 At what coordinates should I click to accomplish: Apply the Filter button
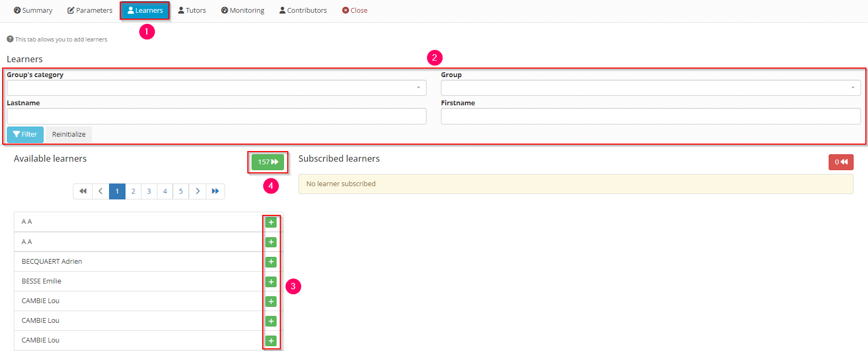tap(25, 135)
